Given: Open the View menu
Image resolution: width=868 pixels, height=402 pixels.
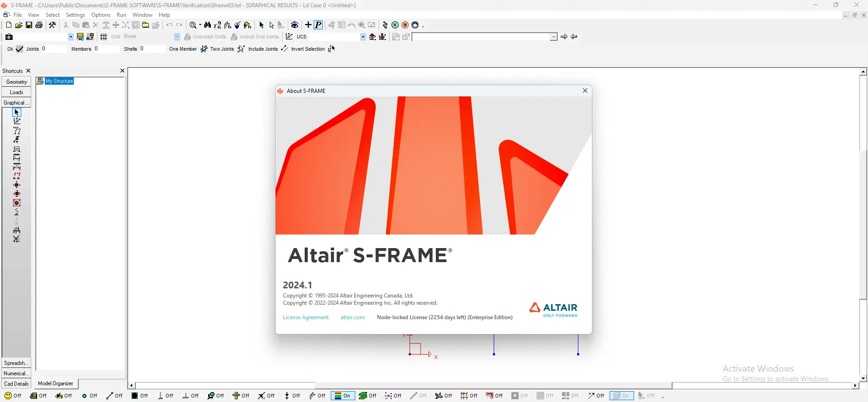Looking at the screenshot, I should pyautogui.click(x=34, y=15).
